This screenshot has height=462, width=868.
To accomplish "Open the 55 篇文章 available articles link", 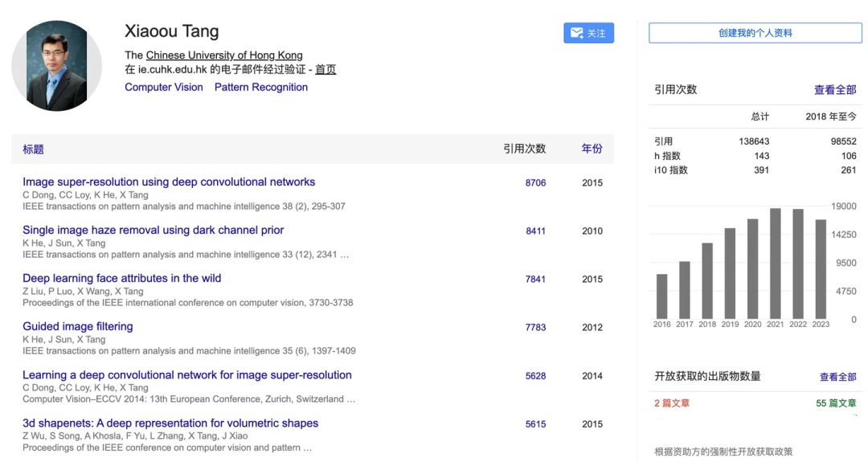I will pos(836,403).
